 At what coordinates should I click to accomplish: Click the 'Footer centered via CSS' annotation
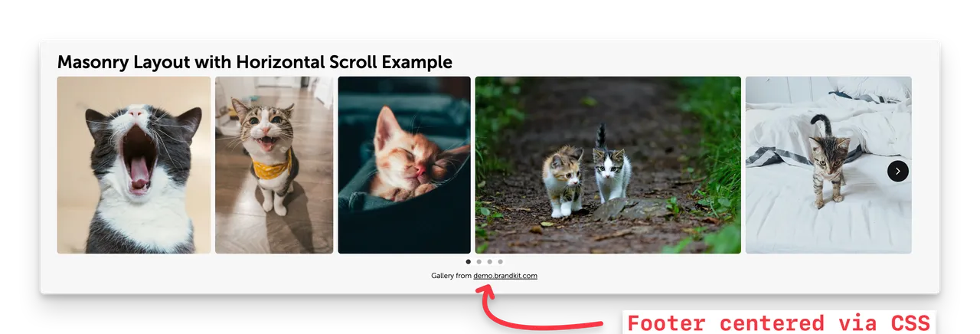pos(779,323)
